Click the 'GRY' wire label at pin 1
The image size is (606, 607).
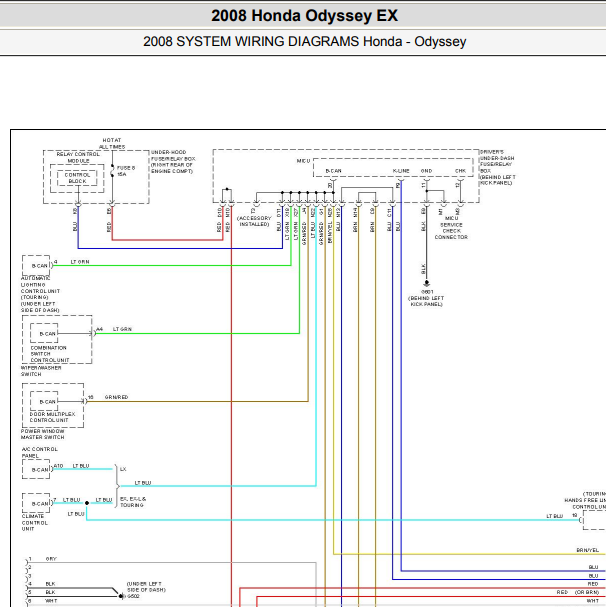point(51,559)
